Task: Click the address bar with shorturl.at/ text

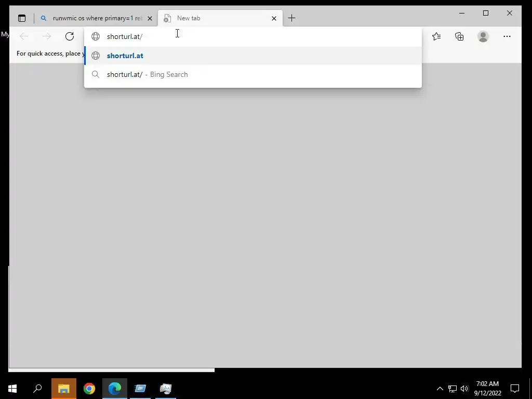Action: pos(253,36)
